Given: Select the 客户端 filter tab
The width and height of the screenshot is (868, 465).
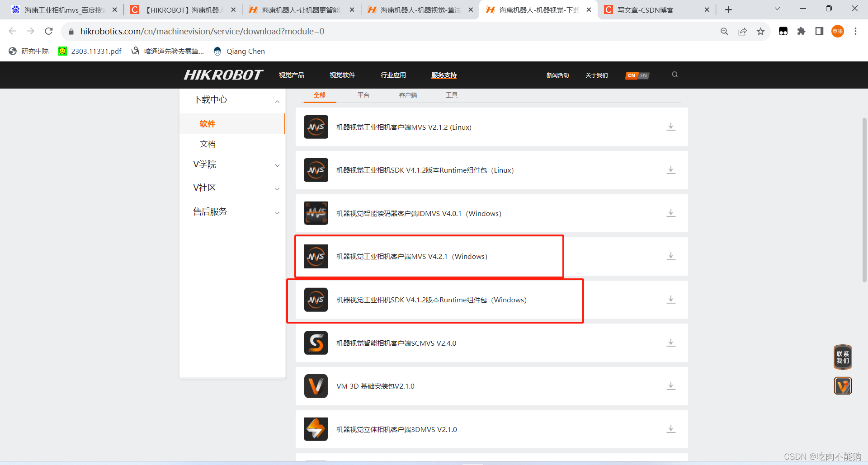Looking at the screenshot, I should (x=408, y=95).
